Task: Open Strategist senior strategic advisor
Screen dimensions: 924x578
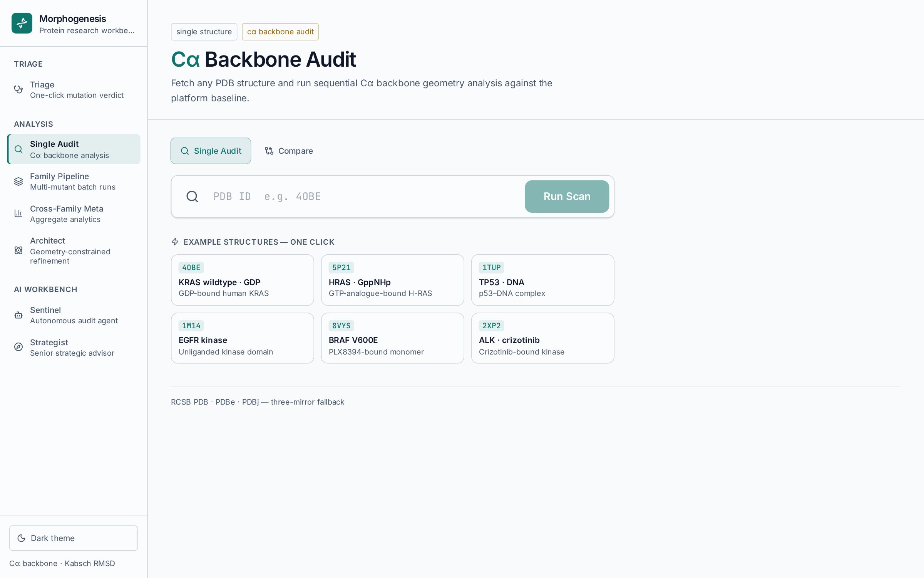Action: [x=74, y=348]
